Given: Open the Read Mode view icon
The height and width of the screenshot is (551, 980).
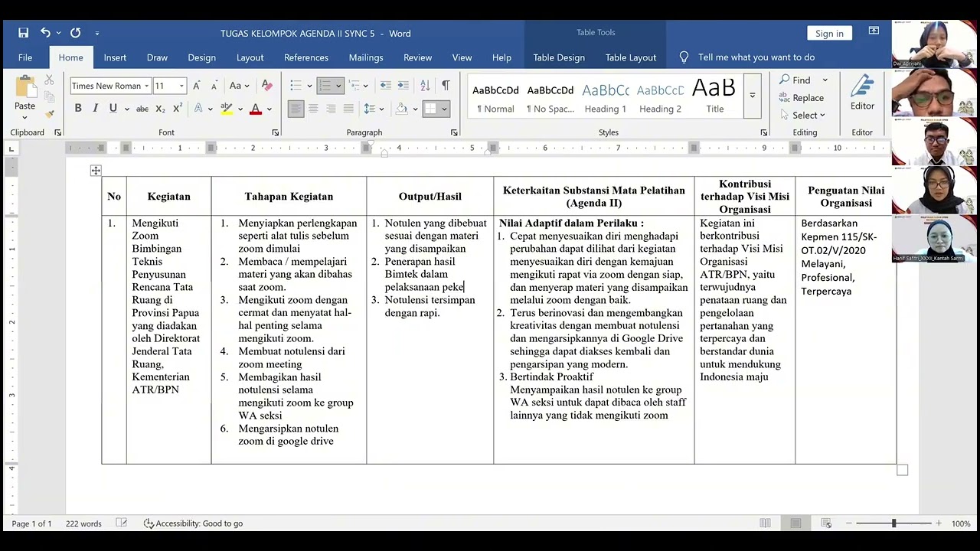Looking at the screenshot, I should coord(765,523).
